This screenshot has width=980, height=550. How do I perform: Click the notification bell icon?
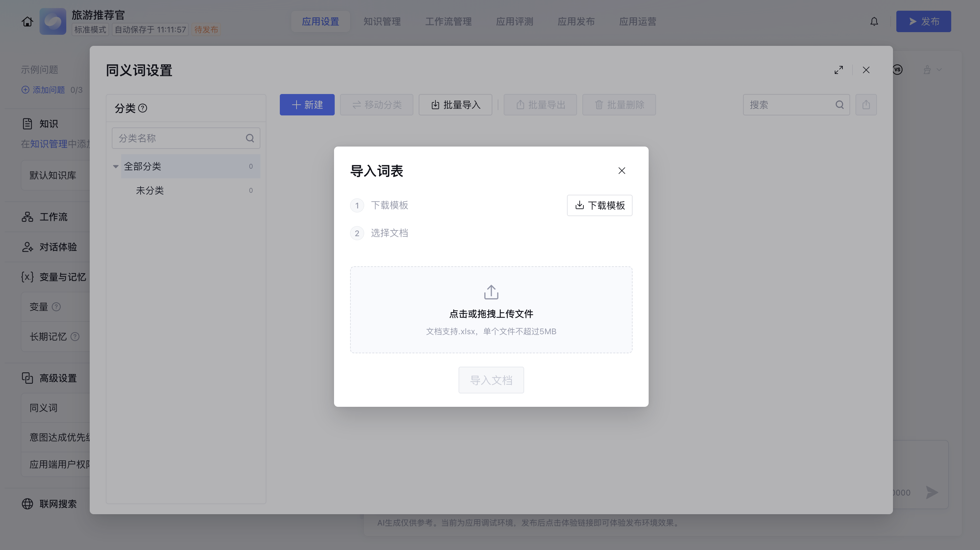click(x=874, y=21)
